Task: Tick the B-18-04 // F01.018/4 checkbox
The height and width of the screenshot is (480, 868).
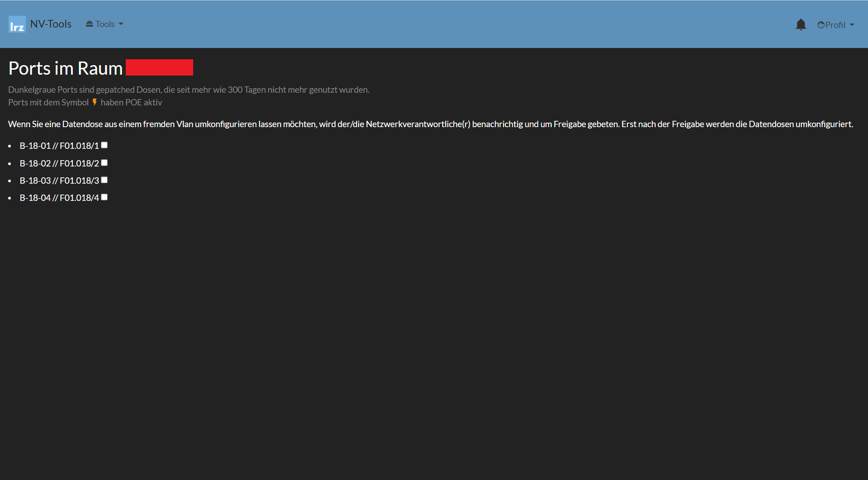Action: click(x=104, y=197)
